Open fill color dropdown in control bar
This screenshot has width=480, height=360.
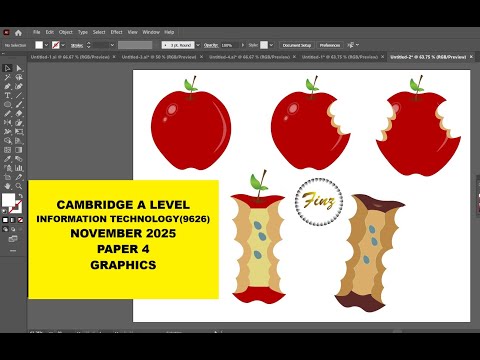(46, 45)
